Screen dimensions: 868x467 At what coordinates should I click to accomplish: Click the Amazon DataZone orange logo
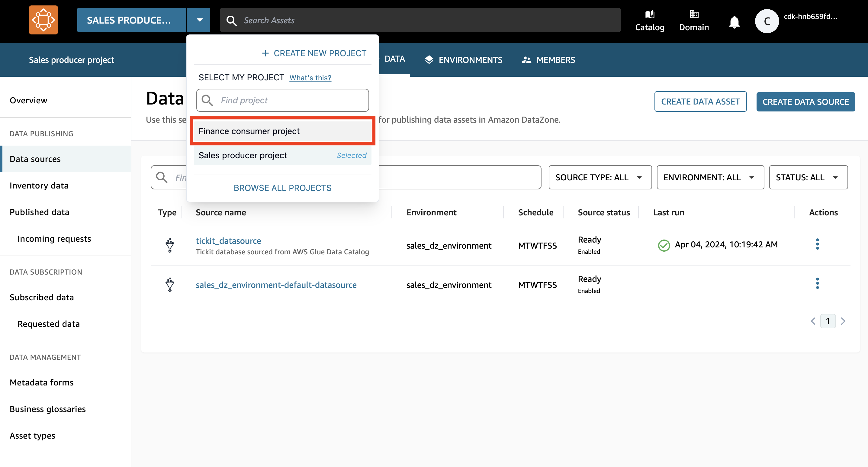(x=43, y=20)
